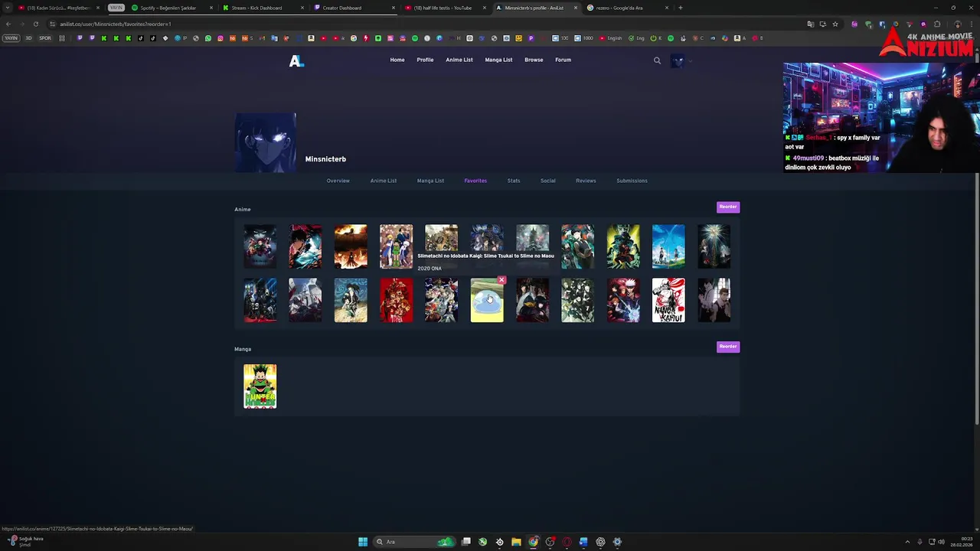Viewport: 980px width, 551px height.
Task: Show hidden system tray icons chevron
Action: click(907, 542)
